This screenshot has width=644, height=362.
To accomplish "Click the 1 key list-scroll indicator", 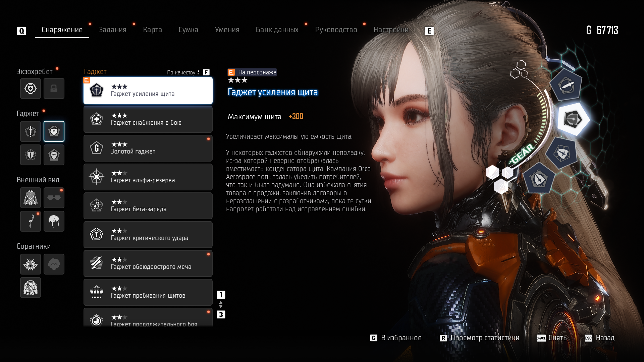I will [x=221, y=295].
